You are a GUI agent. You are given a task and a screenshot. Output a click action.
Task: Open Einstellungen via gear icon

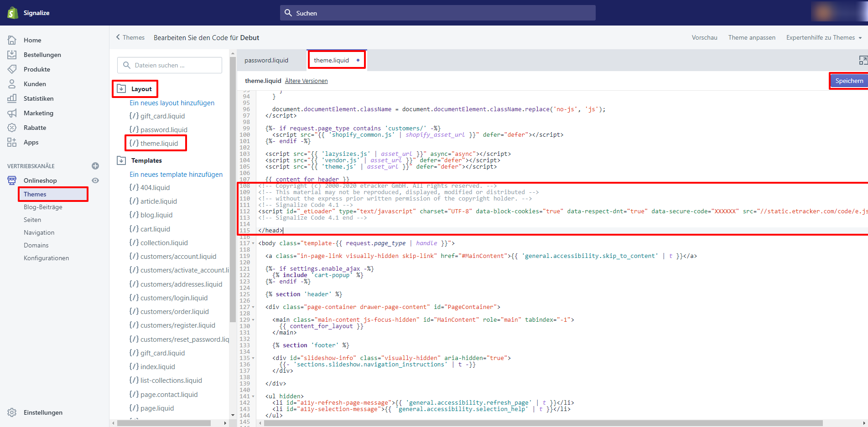click(x=12, y=412)
